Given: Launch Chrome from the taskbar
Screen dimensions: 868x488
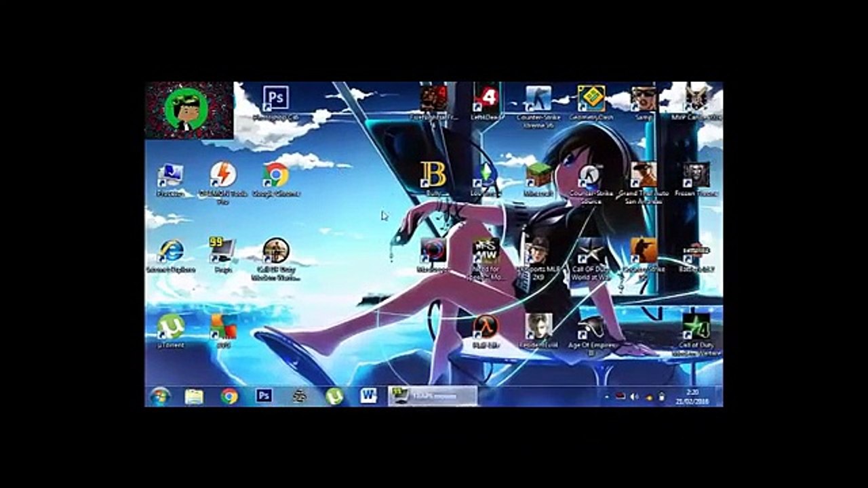Looking at the screenshot, I should pos(229,396).
